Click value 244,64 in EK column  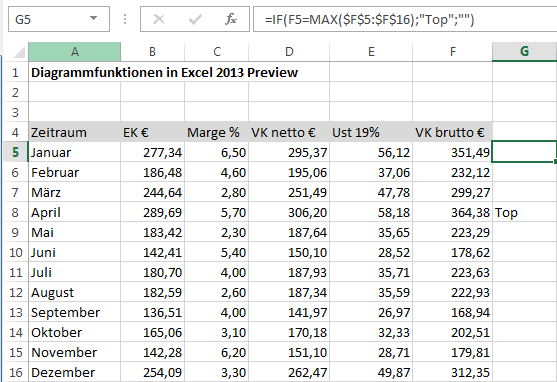(152, 193)
